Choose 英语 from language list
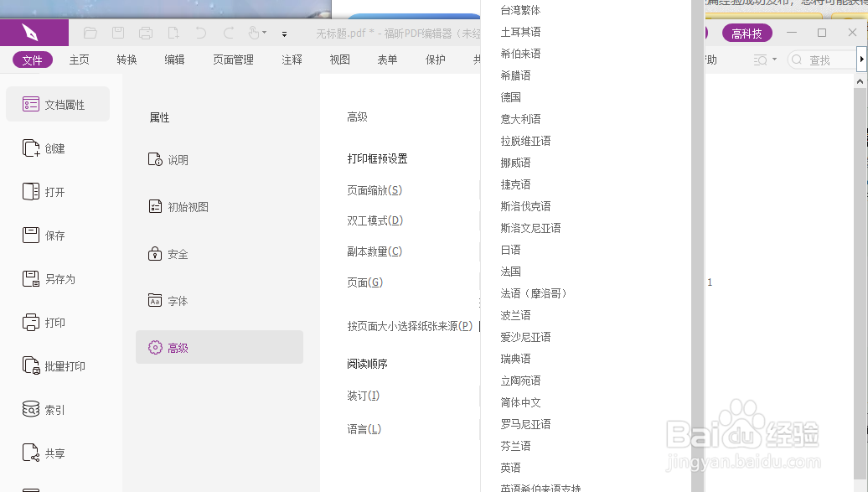Viewport: 868px width, 492px height. [510, 468]
